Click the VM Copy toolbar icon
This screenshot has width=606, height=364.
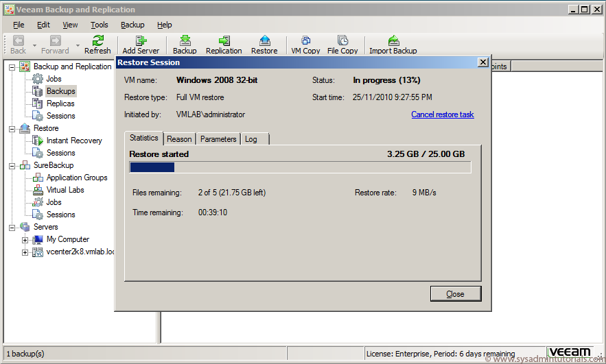click(x=305, y=40)
